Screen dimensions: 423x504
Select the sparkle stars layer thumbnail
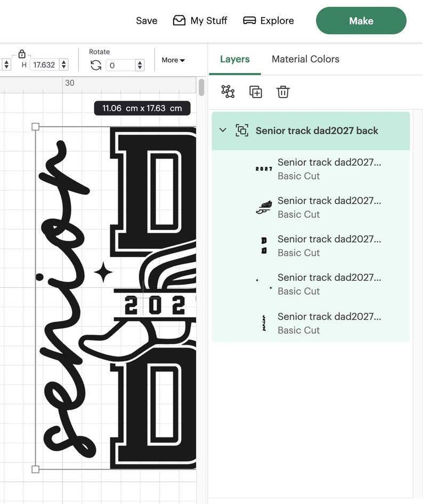[x=264, y=284]
